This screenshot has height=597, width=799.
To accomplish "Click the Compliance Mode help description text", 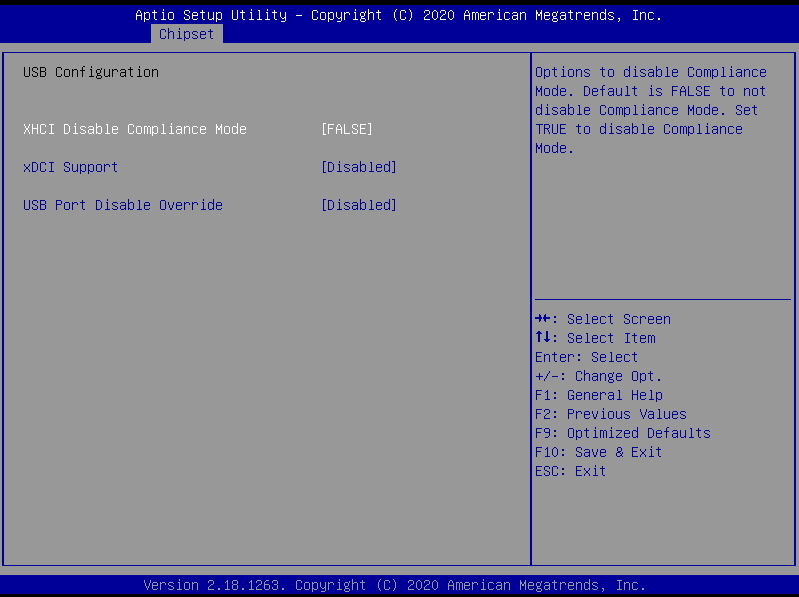I will tap(650, 110).
